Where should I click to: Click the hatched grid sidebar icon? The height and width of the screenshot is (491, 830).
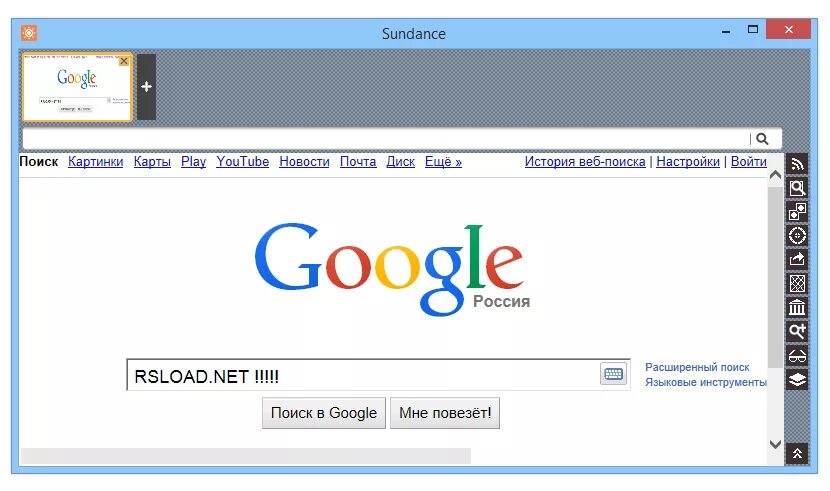pyautogui.click(x=797, y=284)
